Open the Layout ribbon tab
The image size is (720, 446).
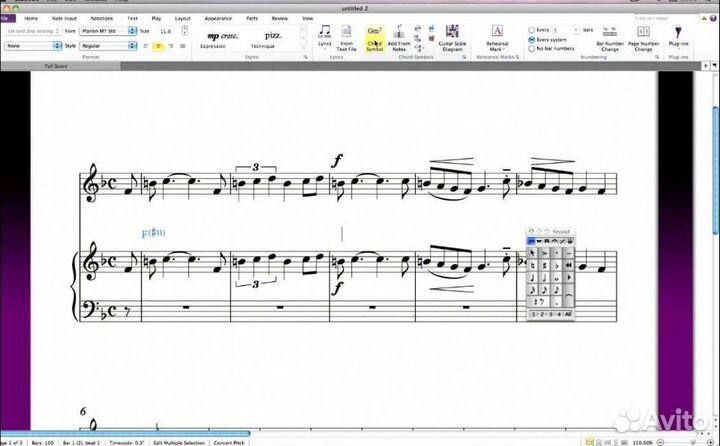coord(182,18)
